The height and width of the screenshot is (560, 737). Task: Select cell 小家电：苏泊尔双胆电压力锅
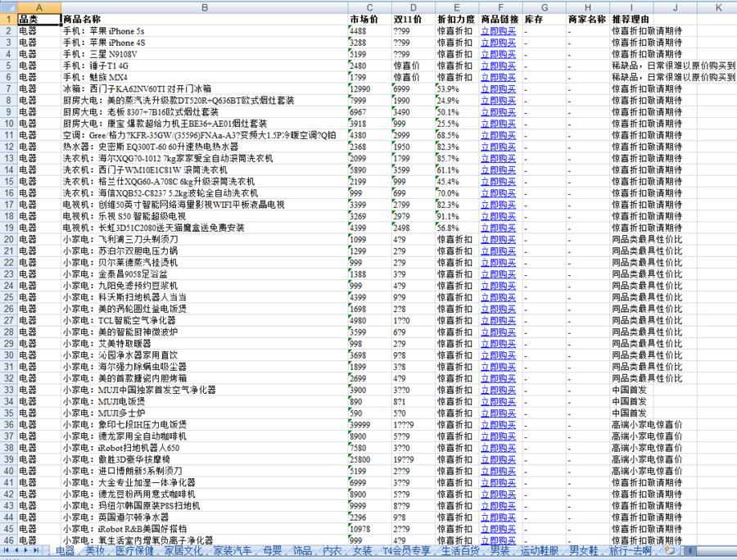tap(205, 251)
